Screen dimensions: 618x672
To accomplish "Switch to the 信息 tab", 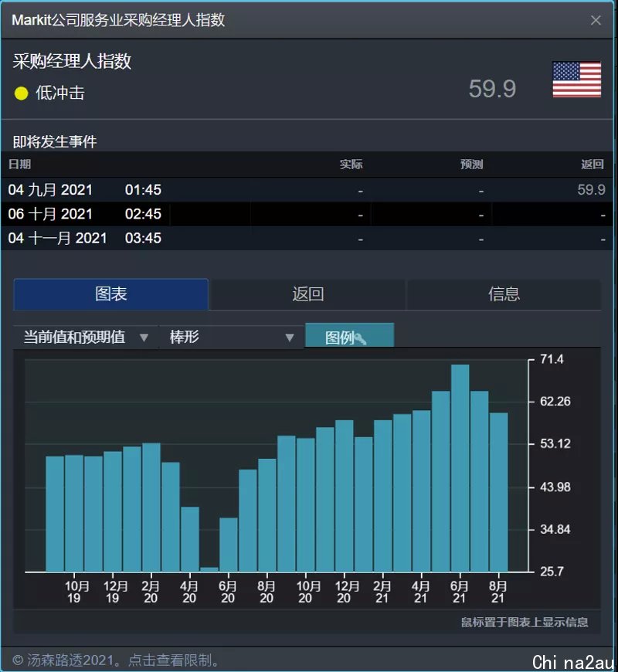I will (504, 294).
